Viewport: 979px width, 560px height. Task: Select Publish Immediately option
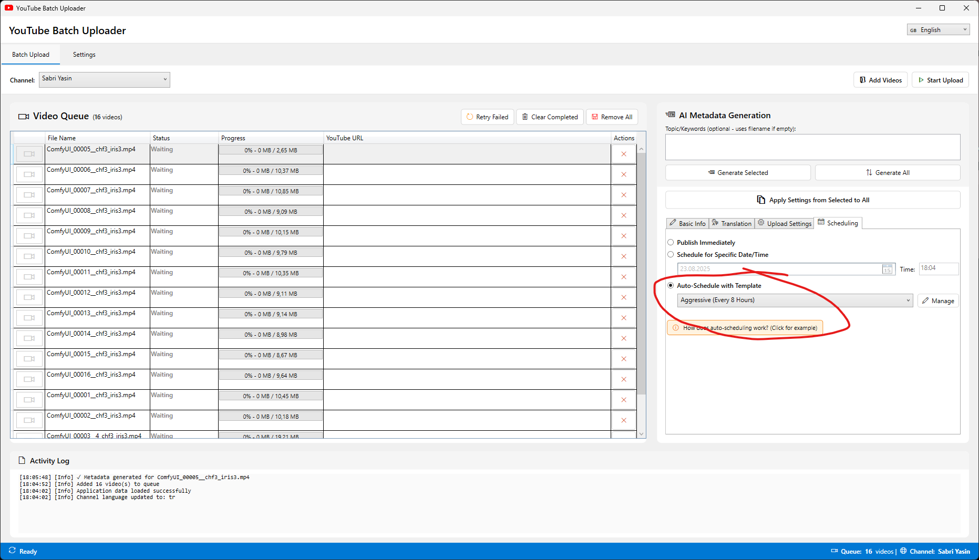point(671,243)
